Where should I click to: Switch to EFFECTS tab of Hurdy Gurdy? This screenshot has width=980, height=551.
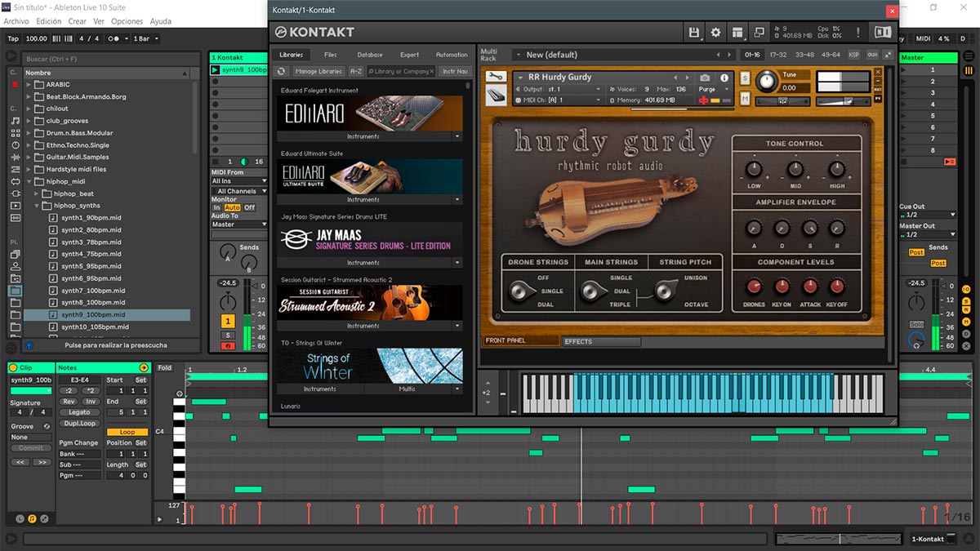pyautogui.click(x=601, y=342)
